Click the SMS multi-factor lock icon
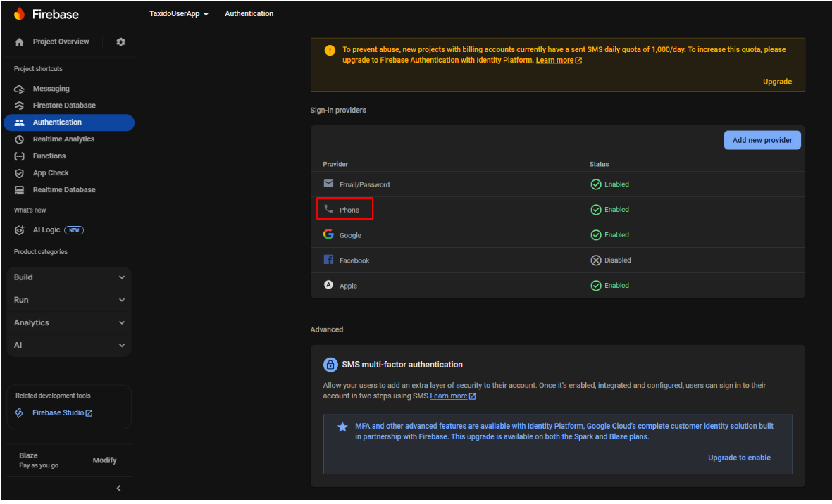 tap(330, 365)
